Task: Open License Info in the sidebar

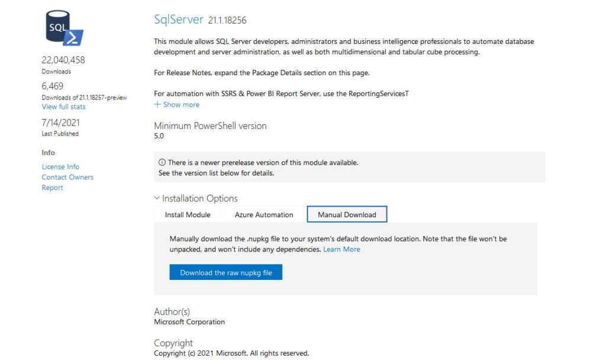Action: tap(60, 167)
